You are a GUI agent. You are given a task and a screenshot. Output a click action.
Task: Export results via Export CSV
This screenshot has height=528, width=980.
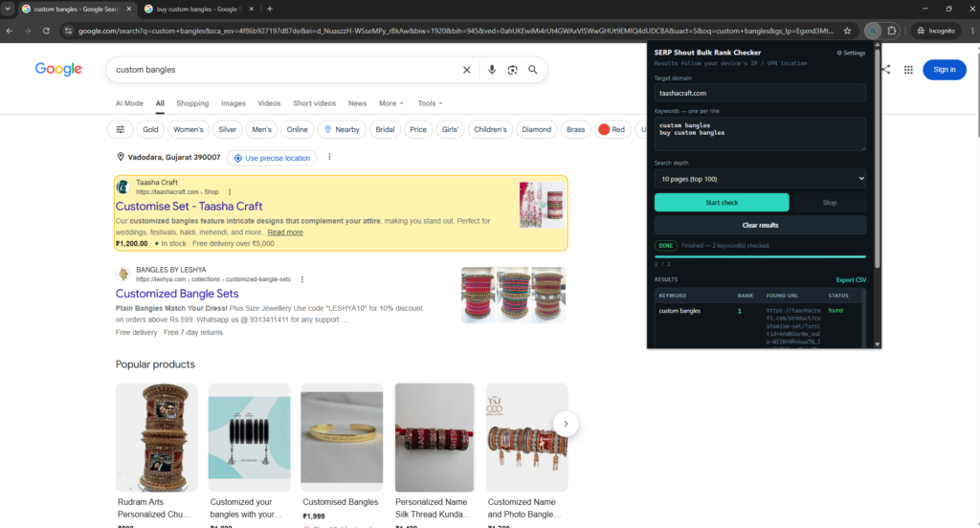tap(851, 280)
